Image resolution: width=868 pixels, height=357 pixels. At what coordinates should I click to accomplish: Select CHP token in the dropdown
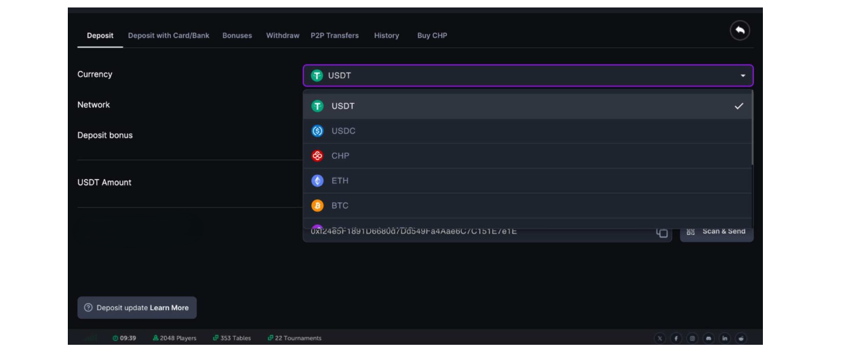340,156
